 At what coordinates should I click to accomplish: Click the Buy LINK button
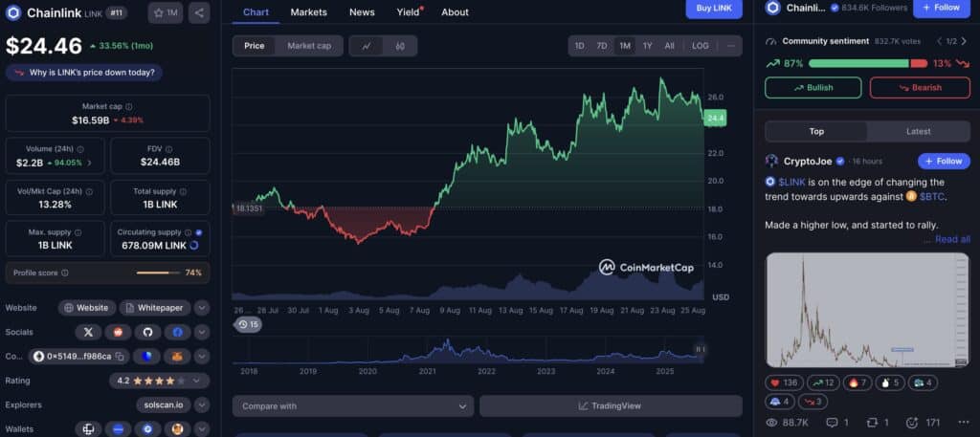pyautogui.click(x=714, y=9)
